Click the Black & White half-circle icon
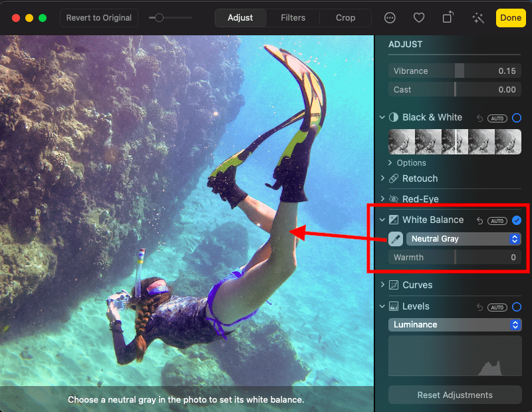 393,118
